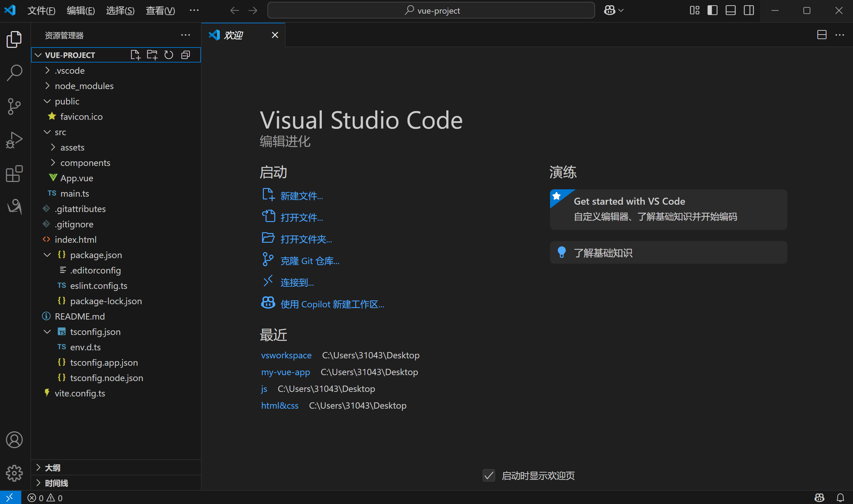Refresh the explorer file tree
Screen dimensions: 853x504
coord(169,55)
